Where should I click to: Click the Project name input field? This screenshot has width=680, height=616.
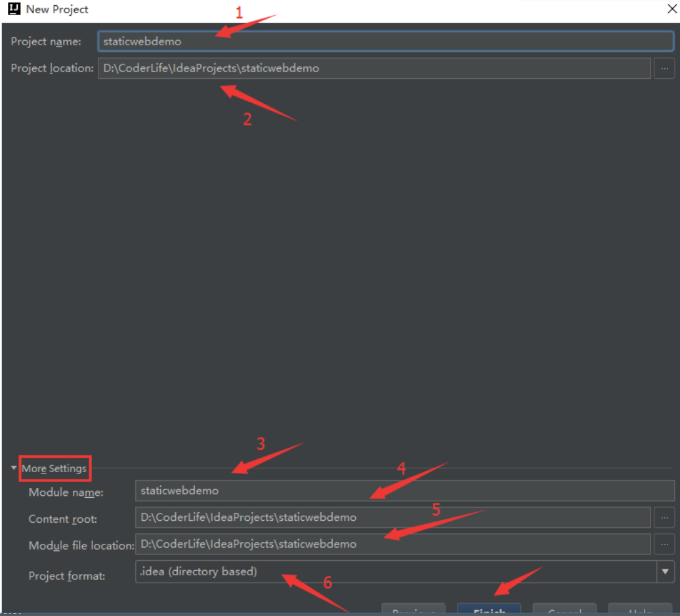(x=385, y=41)
